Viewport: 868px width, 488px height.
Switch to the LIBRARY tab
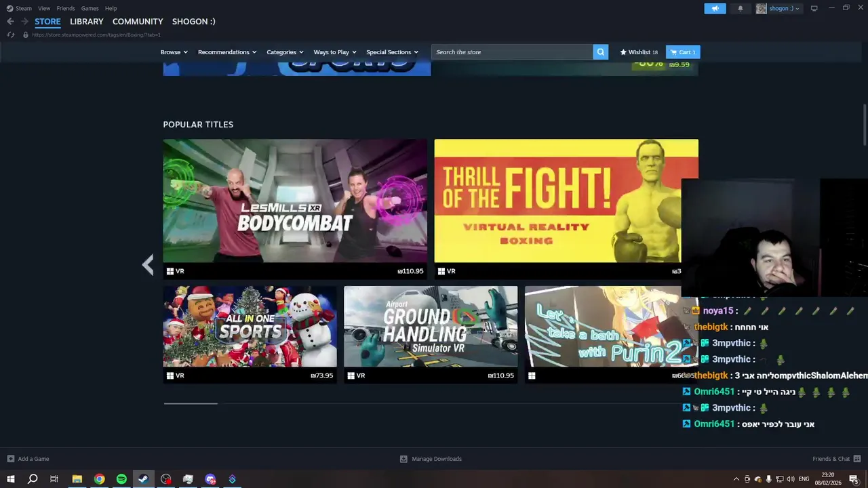pos(87,22)
